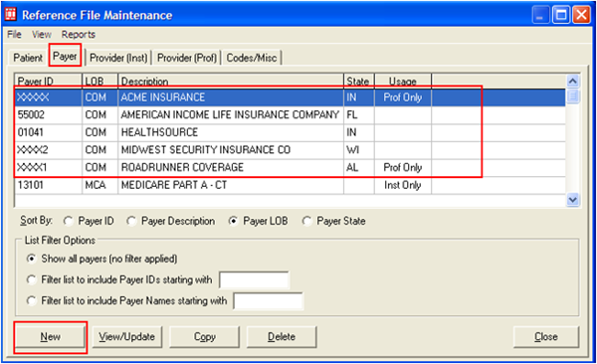The height and width of the screenshot is (364, 597).
Task: Click the Delete button
Action: coord(282,337)
